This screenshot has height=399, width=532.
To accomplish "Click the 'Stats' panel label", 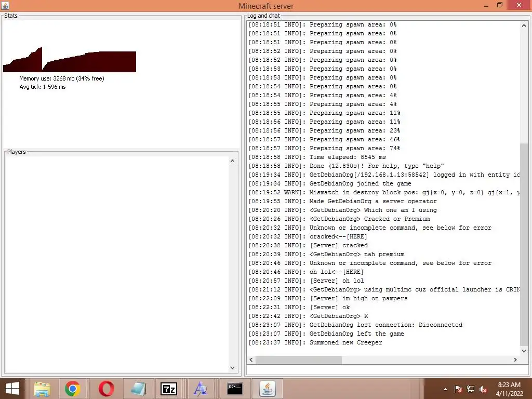I will pos(11,16).
